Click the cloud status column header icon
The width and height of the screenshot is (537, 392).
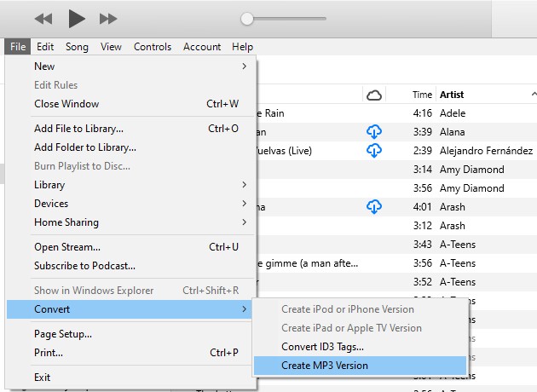coord(373,95)
